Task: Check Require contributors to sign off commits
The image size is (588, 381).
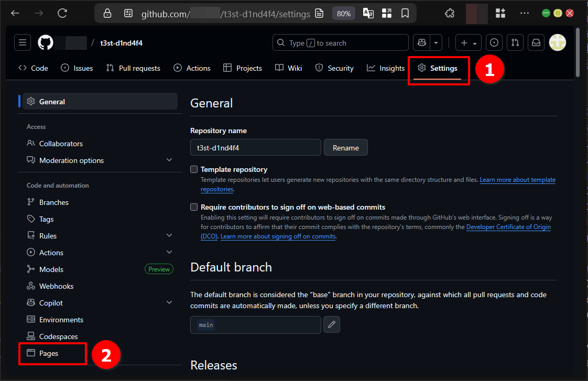Action: tap(194, 207)
